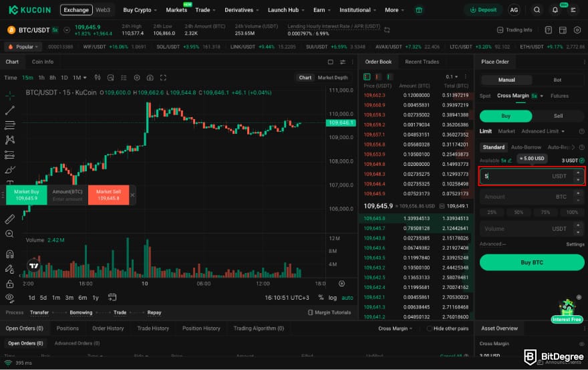The image size is (588, 370).
Task: Open the candlestick chart type icon
Action: (98, 78)
